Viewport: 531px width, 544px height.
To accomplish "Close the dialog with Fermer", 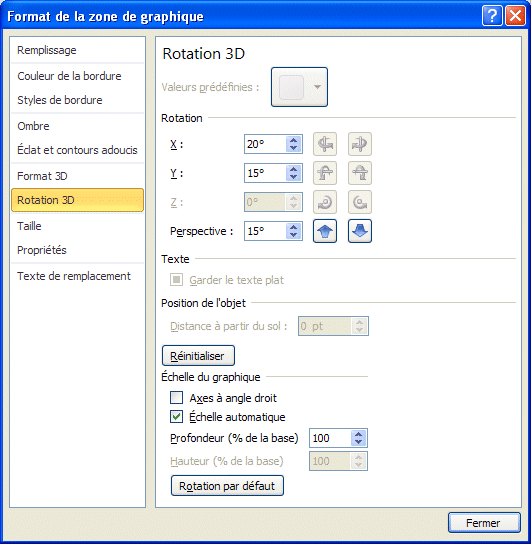I will (x=484, y=522).
